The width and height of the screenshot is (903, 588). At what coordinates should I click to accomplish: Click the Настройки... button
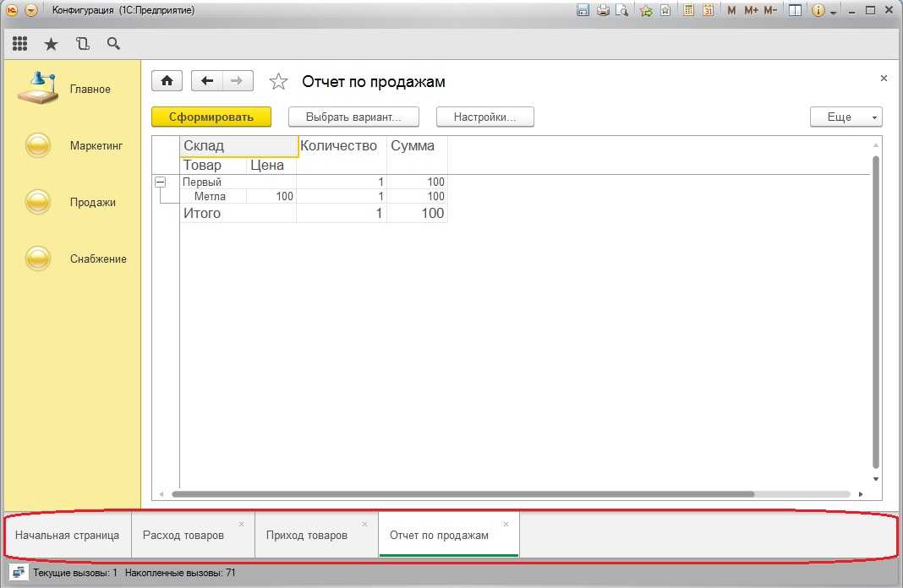[x=484, y=117]
